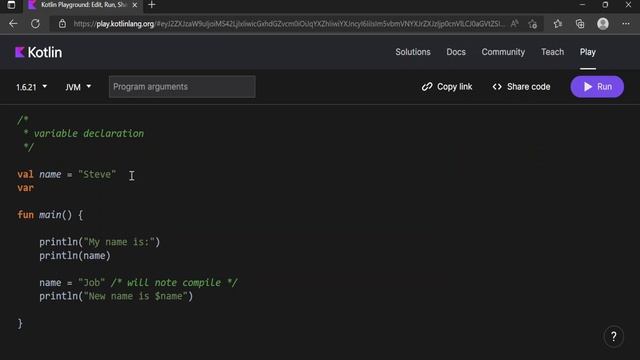Open Docs menu
The image size is (640, 360).
456,52
